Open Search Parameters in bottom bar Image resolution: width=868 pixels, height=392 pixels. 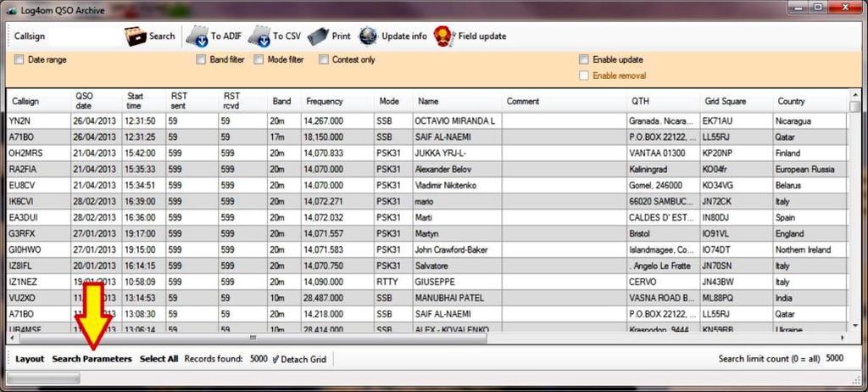tap(92, 359)
